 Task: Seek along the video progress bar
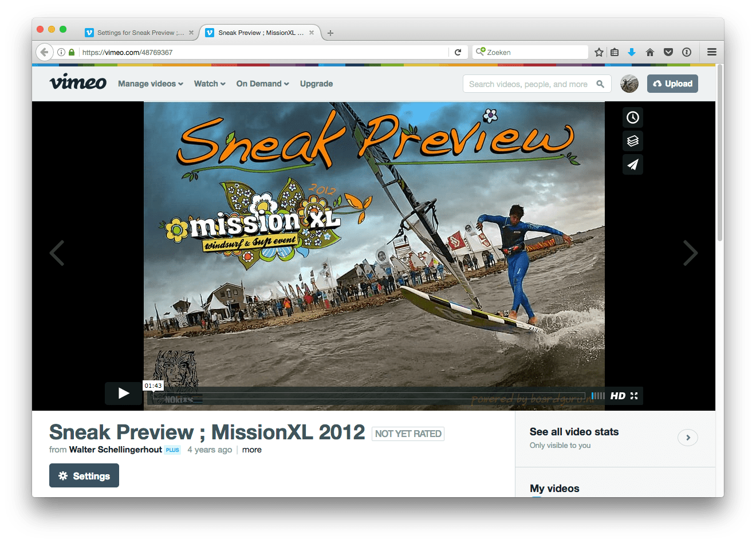(x=369, y=396)
